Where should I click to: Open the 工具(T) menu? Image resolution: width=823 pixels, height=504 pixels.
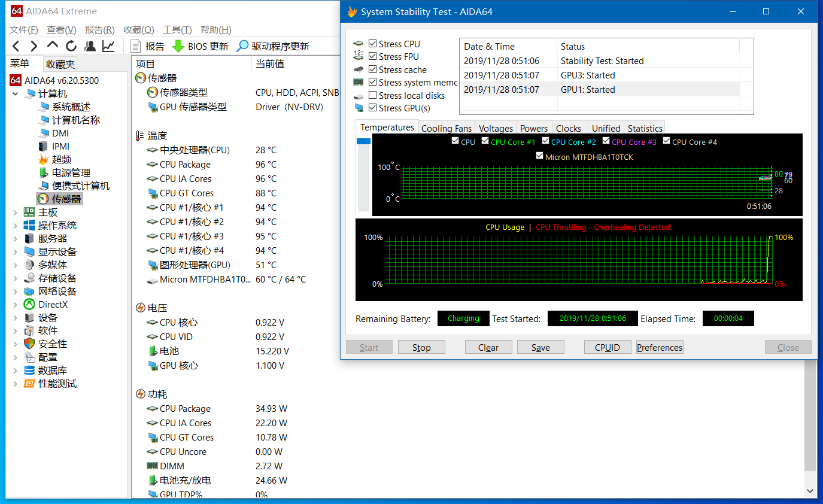tap(177, 30)
